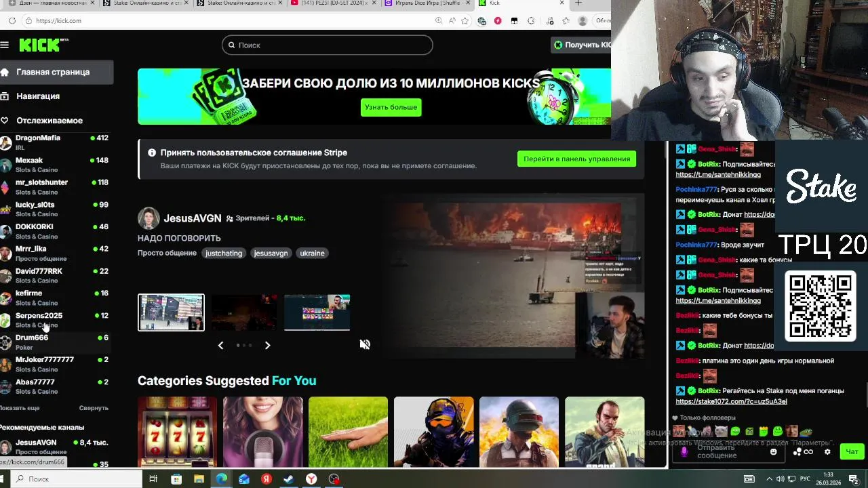Go to next featured stream
Screen dimensions: 868x488
coord(267,345)
